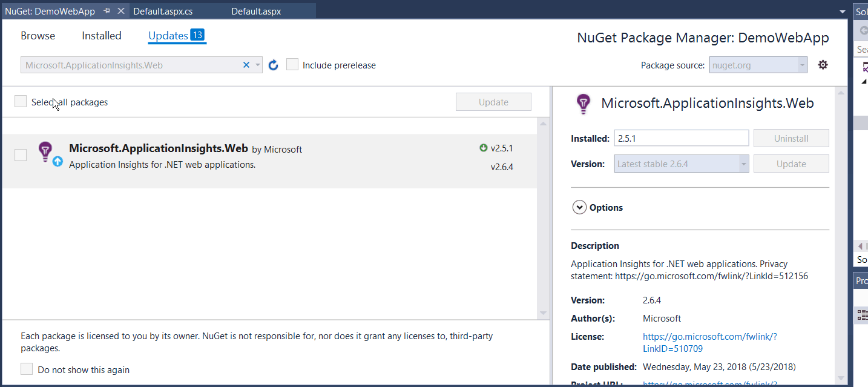This screenshot has width=868, height=387.
Task: Open the Version dropdown Latest stable 2.6.4
Action: coord(682,164)
